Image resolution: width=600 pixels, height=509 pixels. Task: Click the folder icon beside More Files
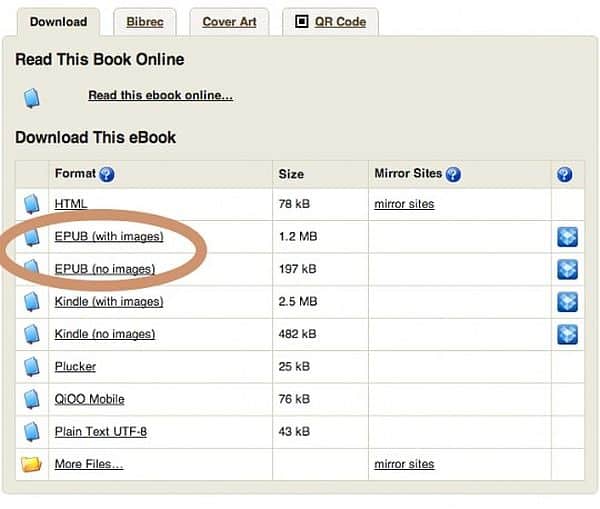click(x=31, y=464)
